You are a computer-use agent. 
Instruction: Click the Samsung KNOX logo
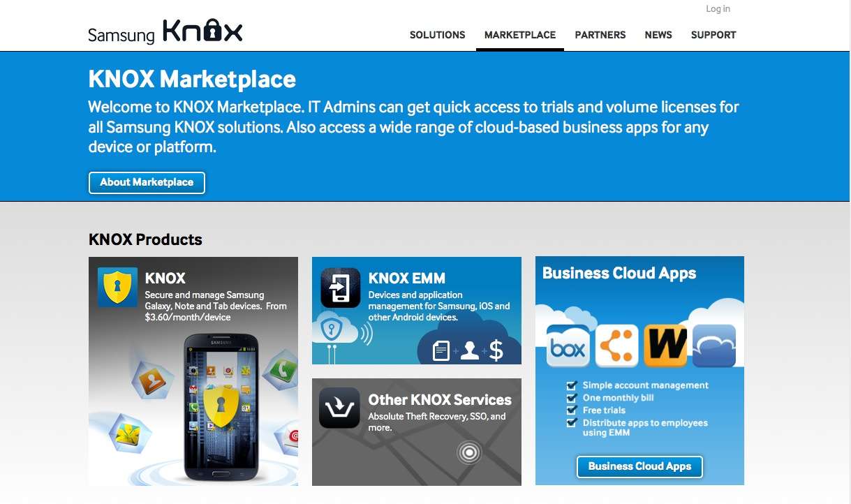point(165,33)
